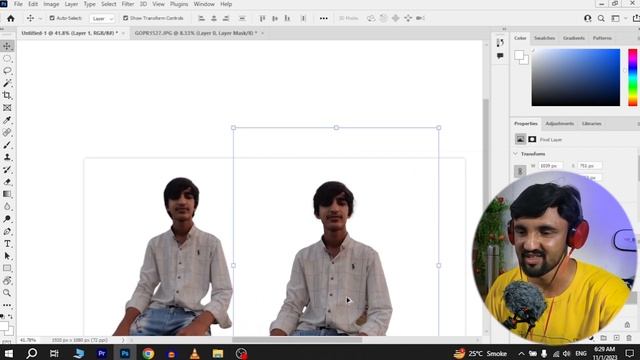Screen dimensions: 640x360
Task: Select the Healing Brush tool
Action: pos(7,133)
